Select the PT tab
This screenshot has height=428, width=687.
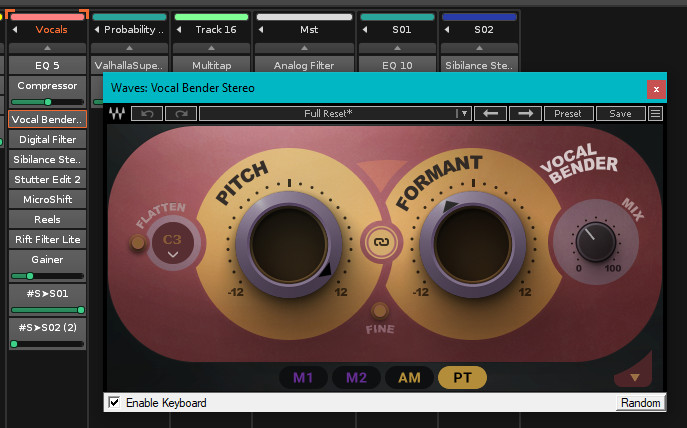click(462, 377)
